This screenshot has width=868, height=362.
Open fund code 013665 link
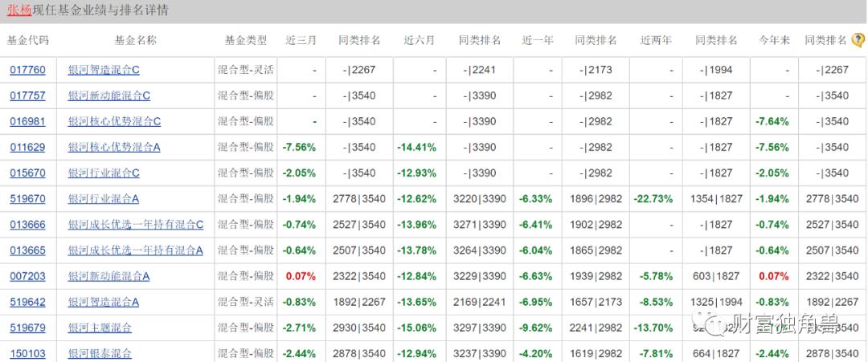[27, 250]
